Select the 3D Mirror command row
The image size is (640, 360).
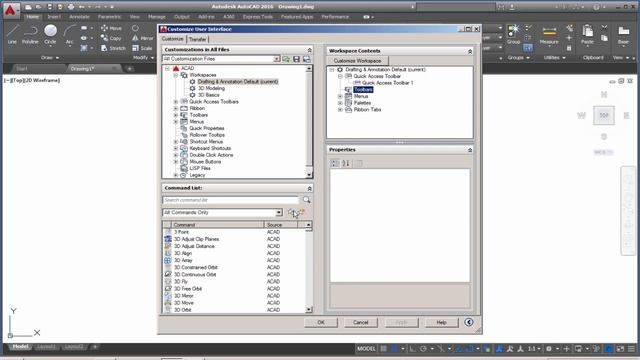234,296
